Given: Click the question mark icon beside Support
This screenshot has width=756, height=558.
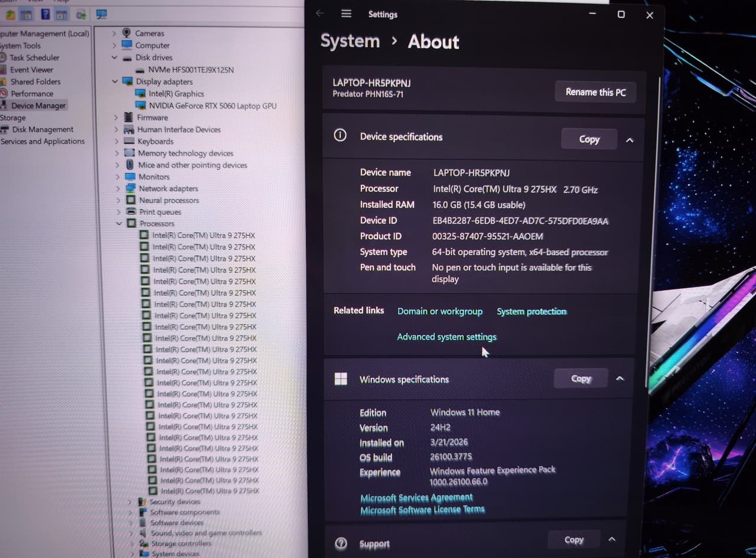Looking at the screenshot, I should 341,543.
